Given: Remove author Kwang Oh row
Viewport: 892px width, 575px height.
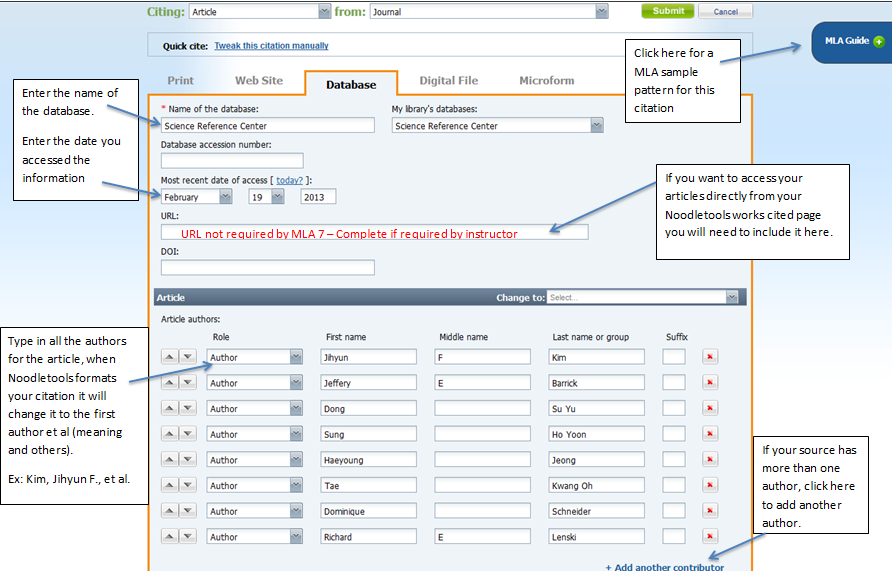Looking at the screenshot, I should coord(710,485).
